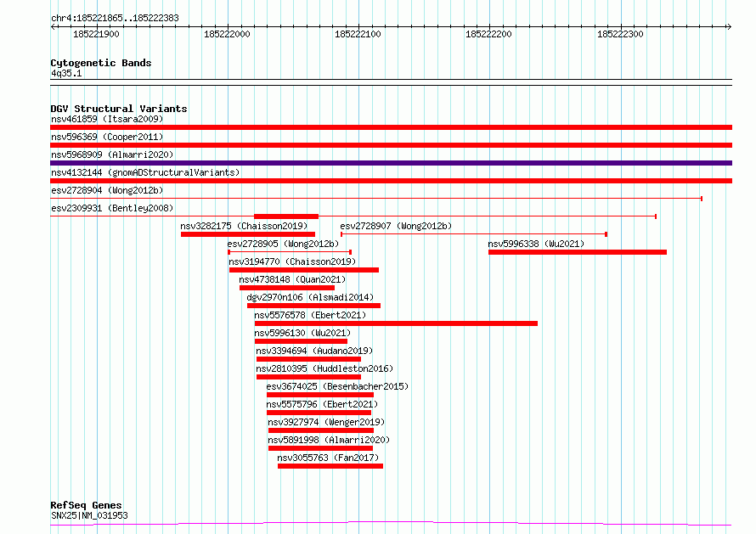The height and width of the screenshot is (534, 756).
Task: Select esv3674025 (Besenbacher2015) label
Action: (337, 386)
